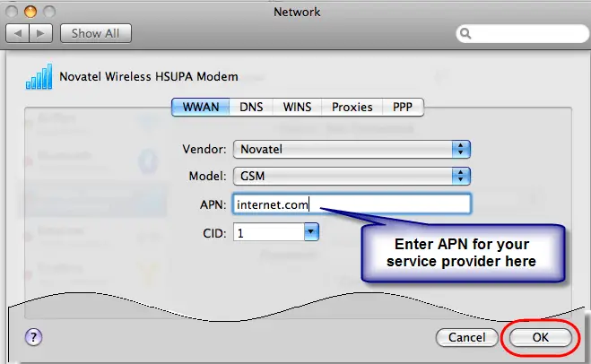Click the Cancel button
591x364 pixels.
point(466,337)
